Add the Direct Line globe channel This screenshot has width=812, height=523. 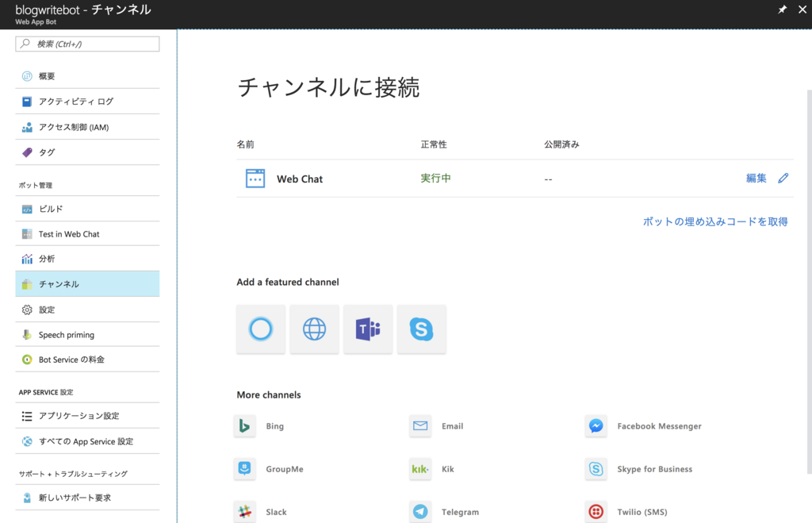coord(314,329)
